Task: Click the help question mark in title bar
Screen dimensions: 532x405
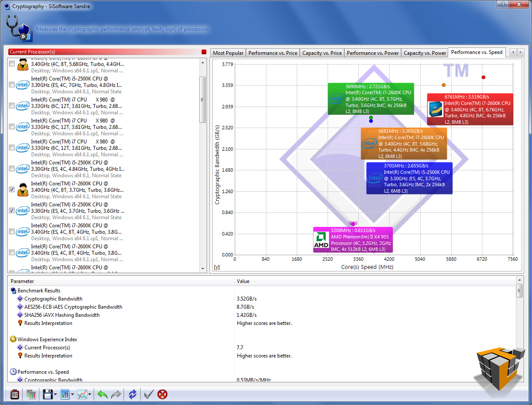Action: click(x=502, y=4)
